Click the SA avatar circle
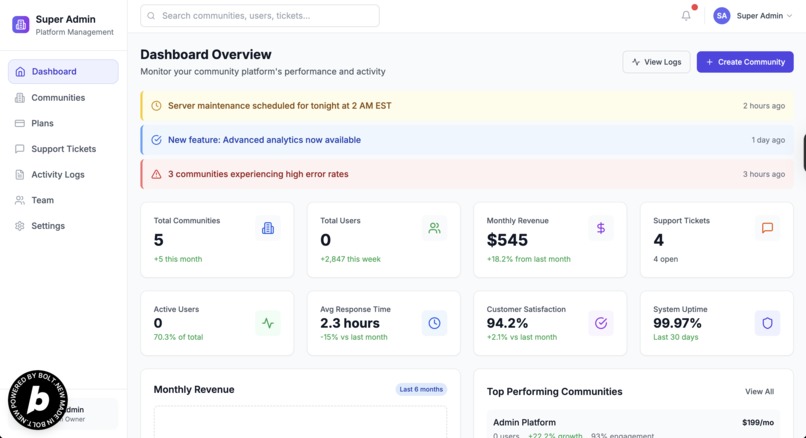Image resolution: width=806 pixels, height=438 pixels. tap(721, 16)
